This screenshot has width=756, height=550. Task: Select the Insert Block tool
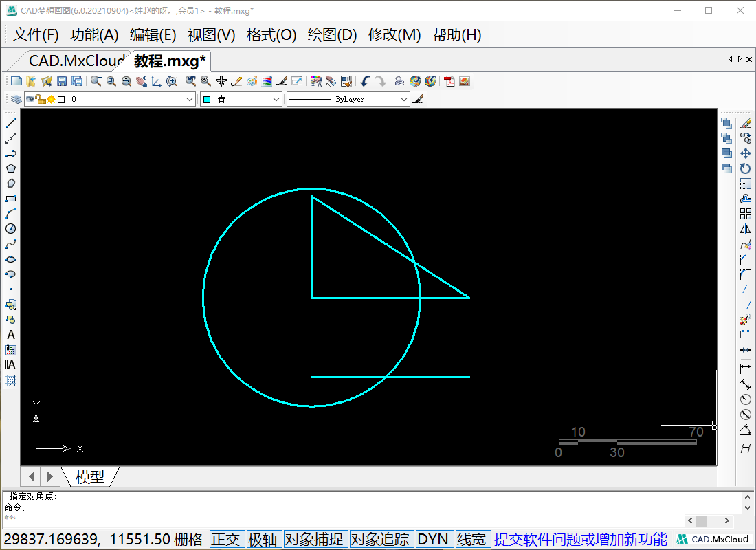(x=10, y=305)
